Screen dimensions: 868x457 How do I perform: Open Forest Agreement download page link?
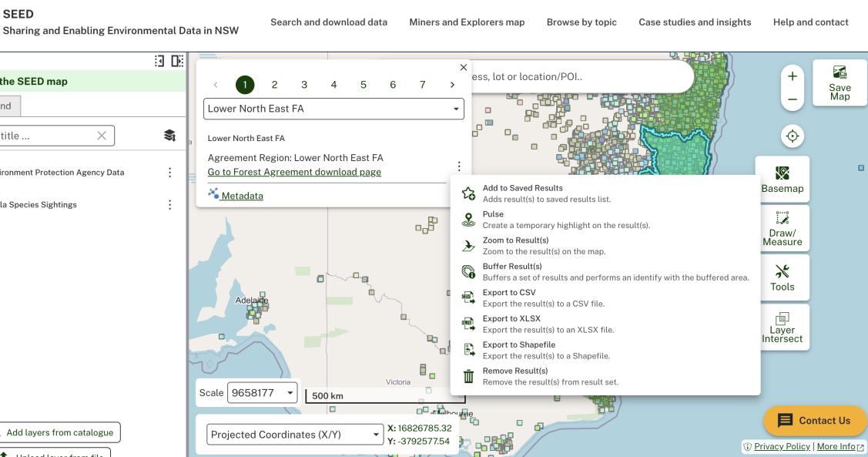pyautogui.click(x=294, y=173)
